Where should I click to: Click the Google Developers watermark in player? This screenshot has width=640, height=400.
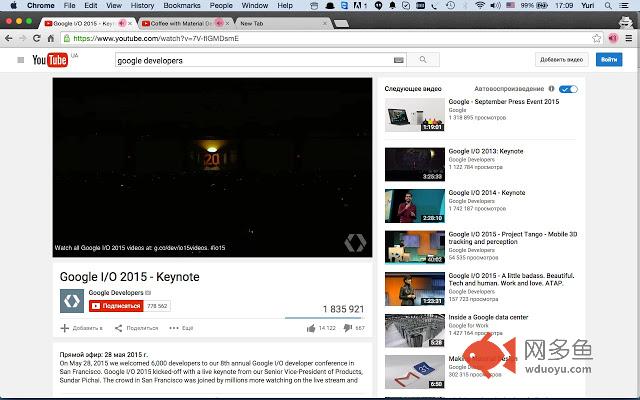pos(355,242)
